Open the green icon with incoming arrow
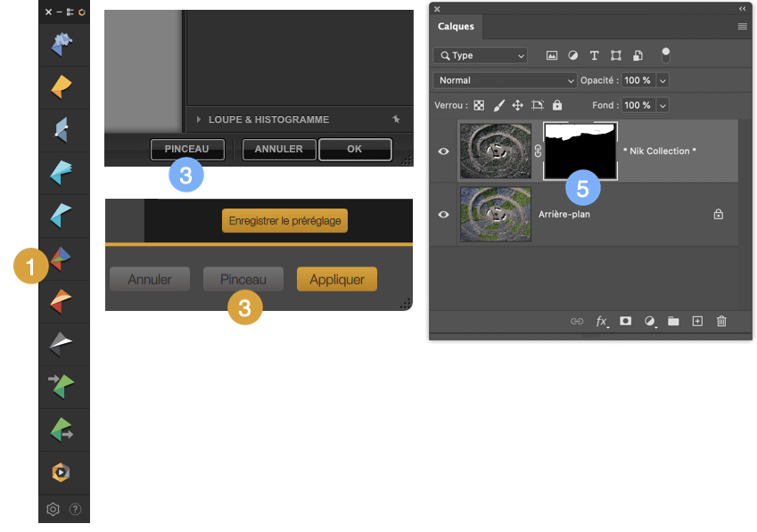757x532 pixels. [62, 387]
